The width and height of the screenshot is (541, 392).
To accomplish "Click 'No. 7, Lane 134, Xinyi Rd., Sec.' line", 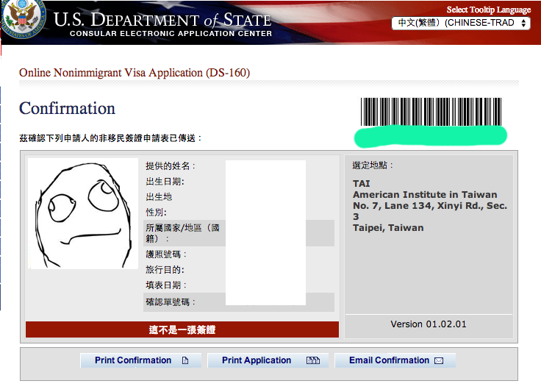I will click(x=430, y=206).
